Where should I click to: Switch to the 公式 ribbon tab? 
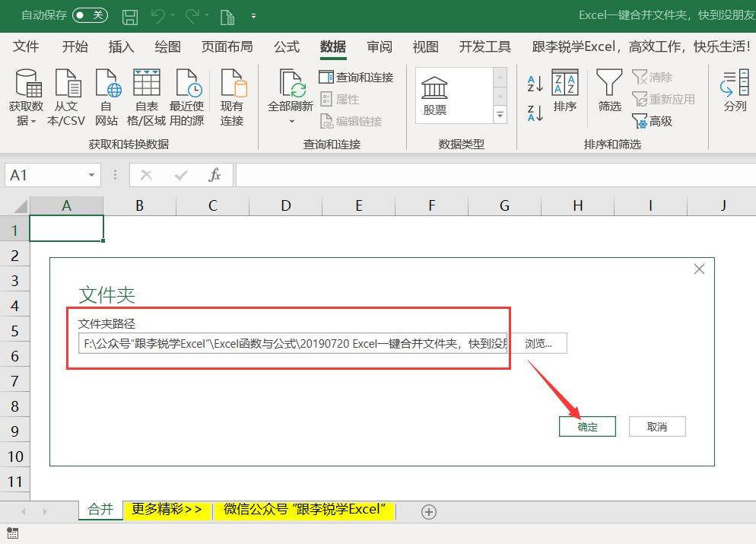click(287, 46)
